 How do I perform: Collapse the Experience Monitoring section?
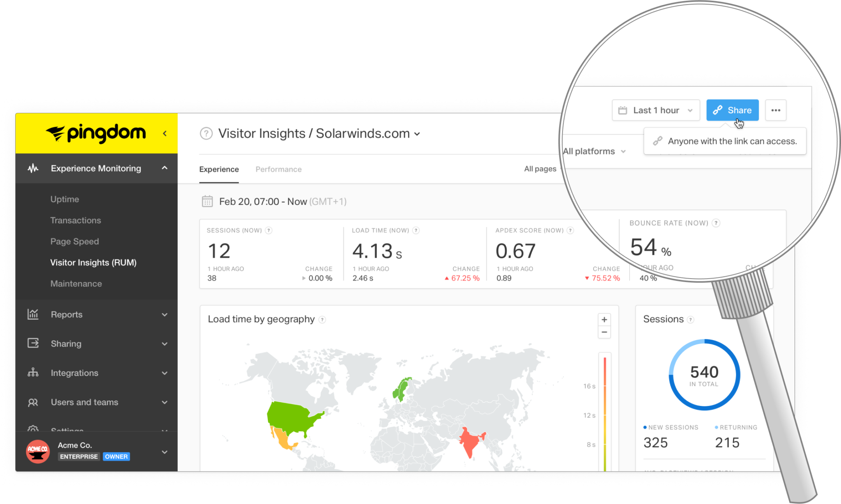coord(165,168)
